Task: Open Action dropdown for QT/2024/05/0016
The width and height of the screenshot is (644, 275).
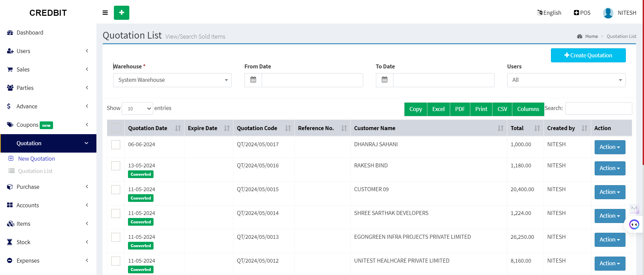Action: 610,168
